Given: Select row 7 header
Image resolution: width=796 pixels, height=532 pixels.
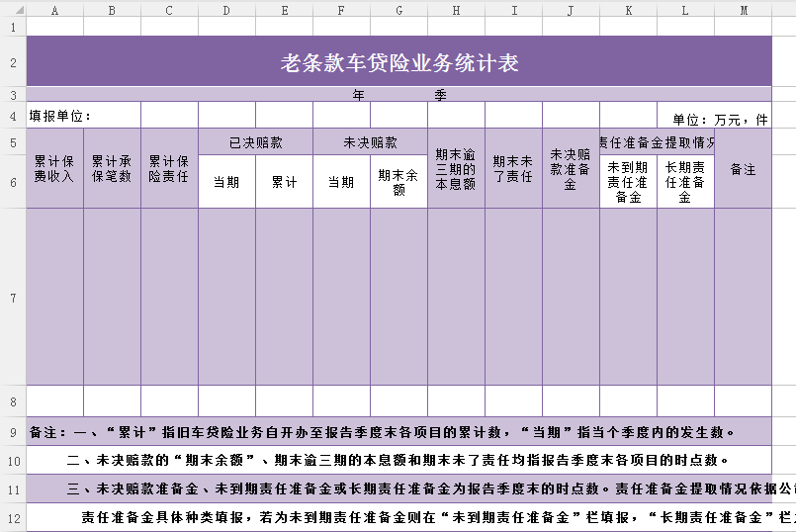Looking at the screenshot, I should 13,297.
